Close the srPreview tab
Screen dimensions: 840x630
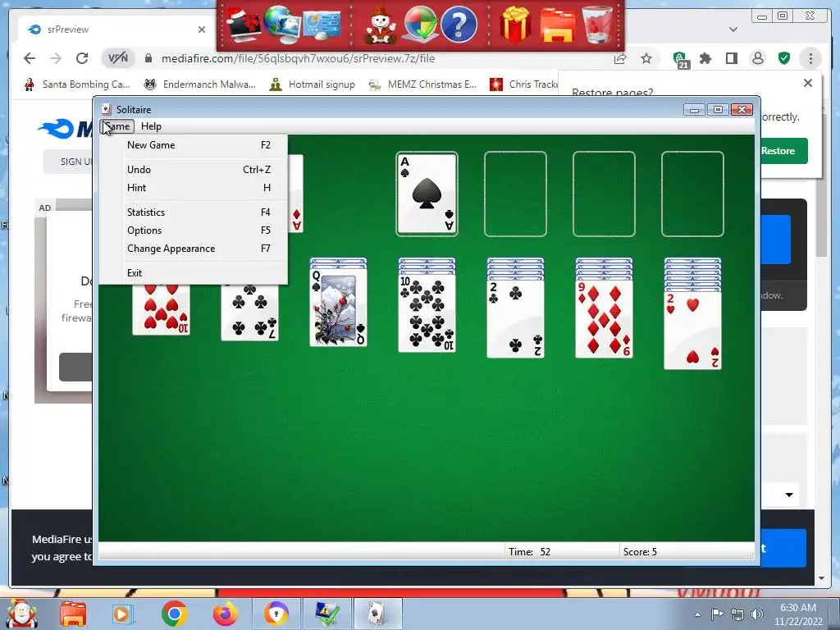[x=202, y=30]
